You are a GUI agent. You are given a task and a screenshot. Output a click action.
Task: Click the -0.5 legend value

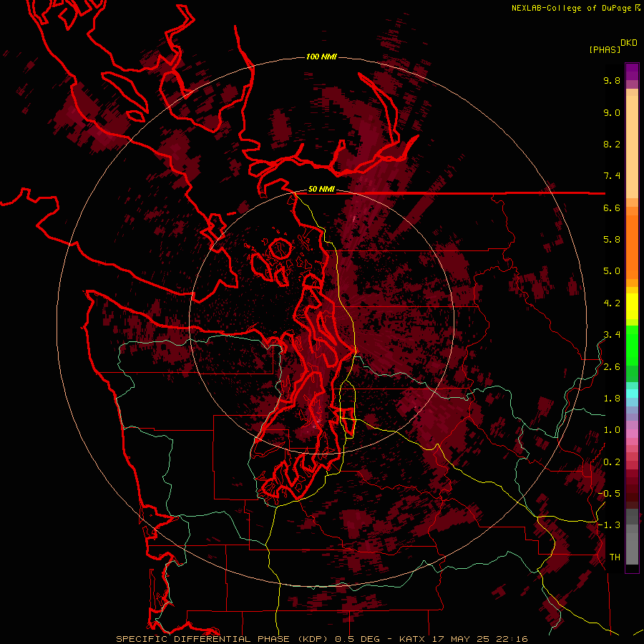[610, 494]
